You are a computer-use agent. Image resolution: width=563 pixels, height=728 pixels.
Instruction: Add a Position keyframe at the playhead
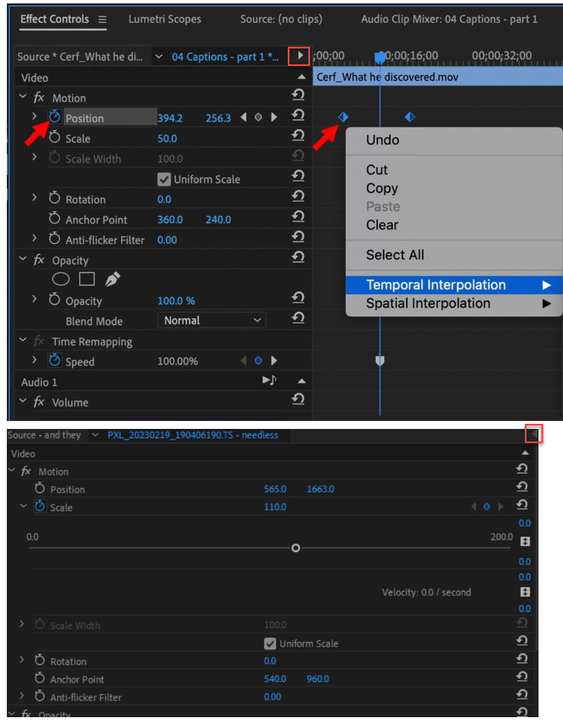[258, 117]
